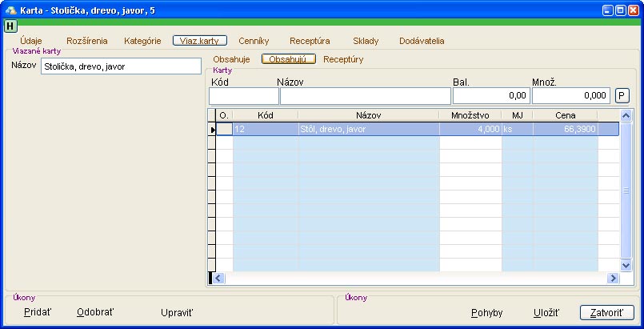Open the Dodávatelia tab
The width and height of the screenshot is (644, 329).
(x=422, y=40)
